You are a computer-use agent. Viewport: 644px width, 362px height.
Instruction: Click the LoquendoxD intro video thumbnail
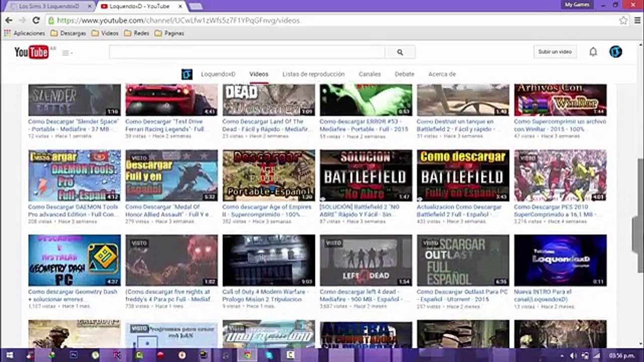(560, 260)
